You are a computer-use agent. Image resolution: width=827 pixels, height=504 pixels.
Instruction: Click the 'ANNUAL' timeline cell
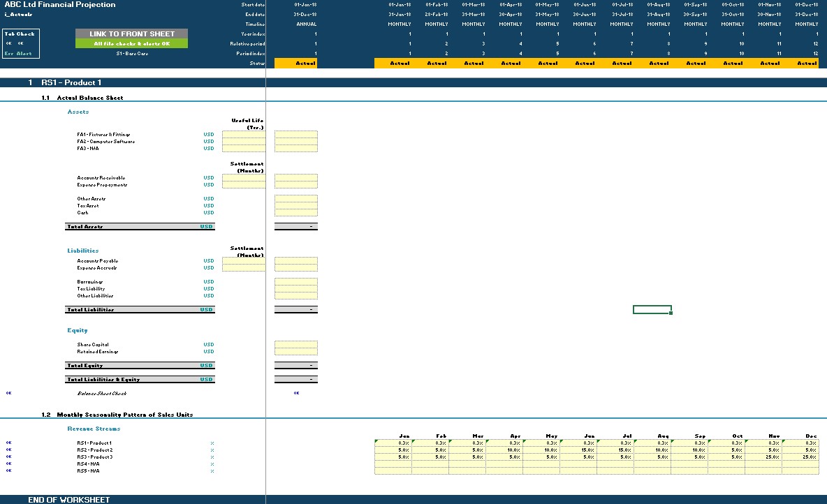coord(307,24)
